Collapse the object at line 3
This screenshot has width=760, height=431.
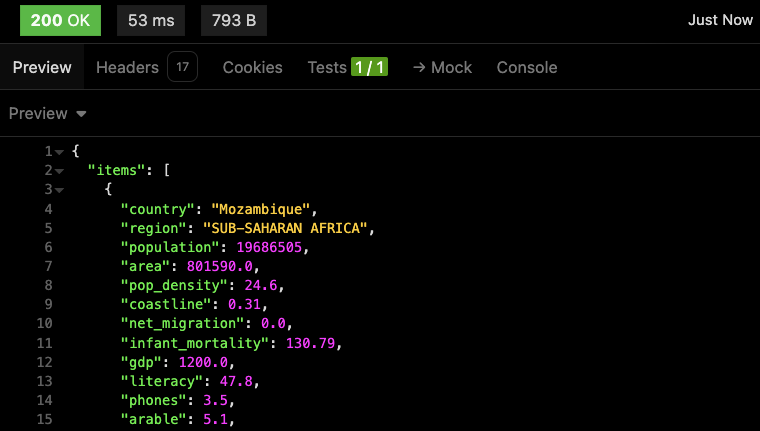coord(60,190)
